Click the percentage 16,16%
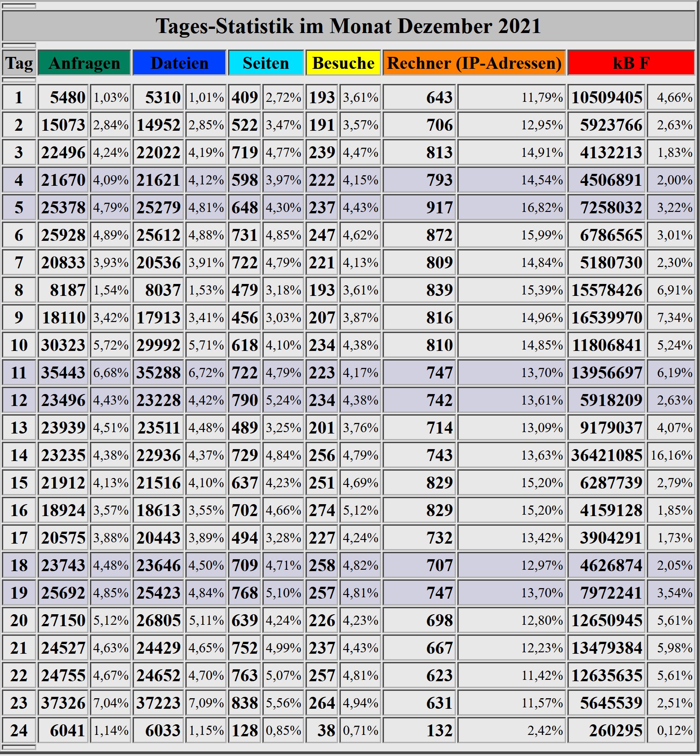Viewport: 700px width, 756px height. pyautogui.click(x=672, y=455)
